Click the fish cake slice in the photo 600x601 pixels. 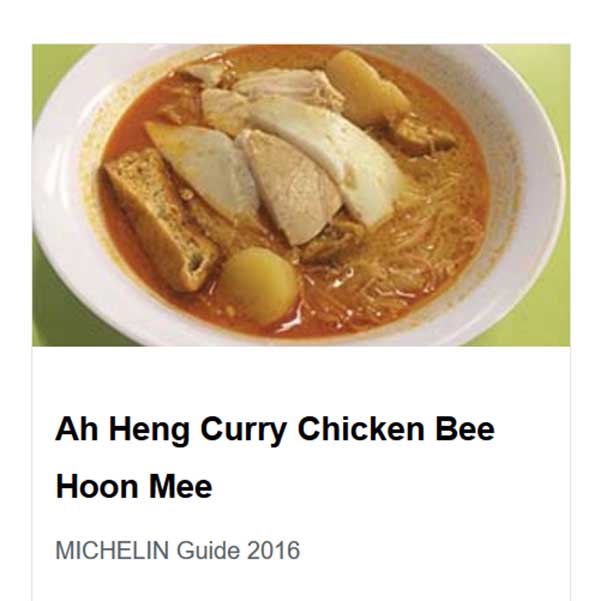coord(203,169)
